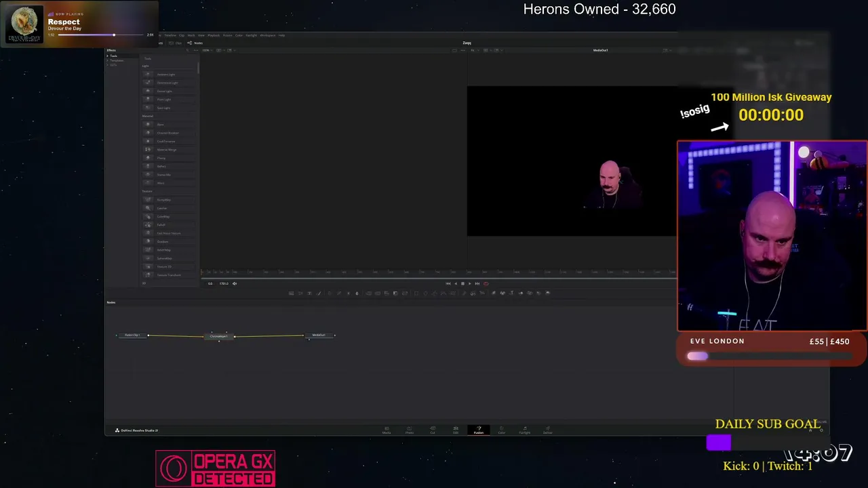Viewport: 868px width, 488px height.
Task: Select the MediaOut1 node
Action: (x=319, y=335)
